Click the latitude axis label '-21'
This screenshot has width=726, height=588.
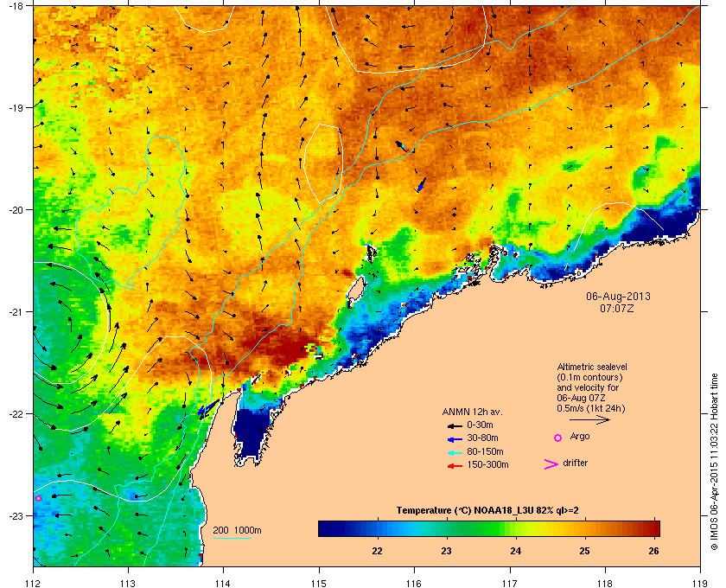pyautogui.click(x=16, y=311)
